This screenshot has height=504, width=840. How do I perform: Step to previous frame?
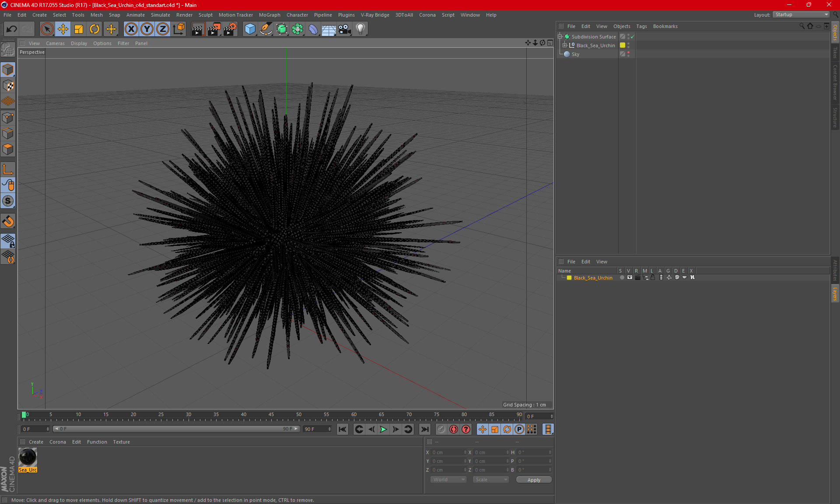pos(371,429)
